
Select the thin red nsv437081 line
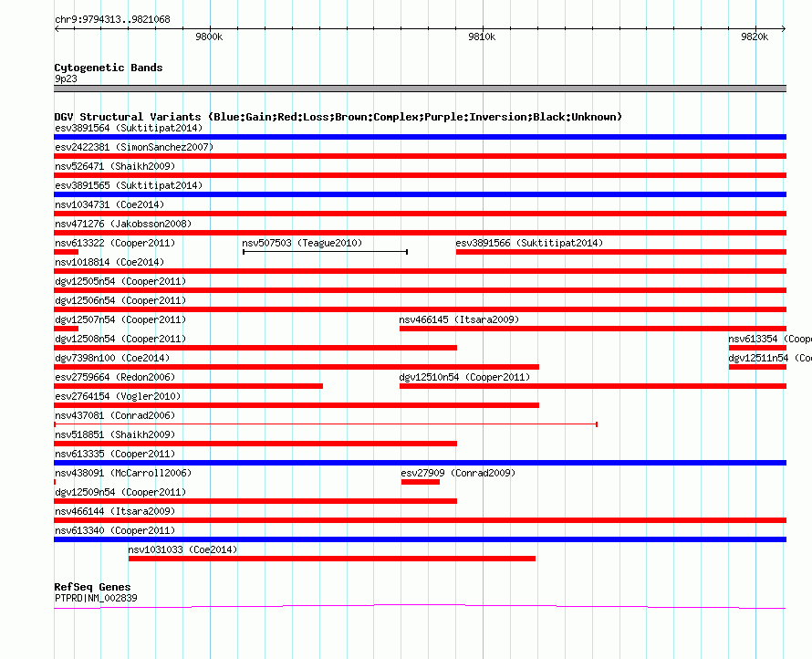[326, 424]
